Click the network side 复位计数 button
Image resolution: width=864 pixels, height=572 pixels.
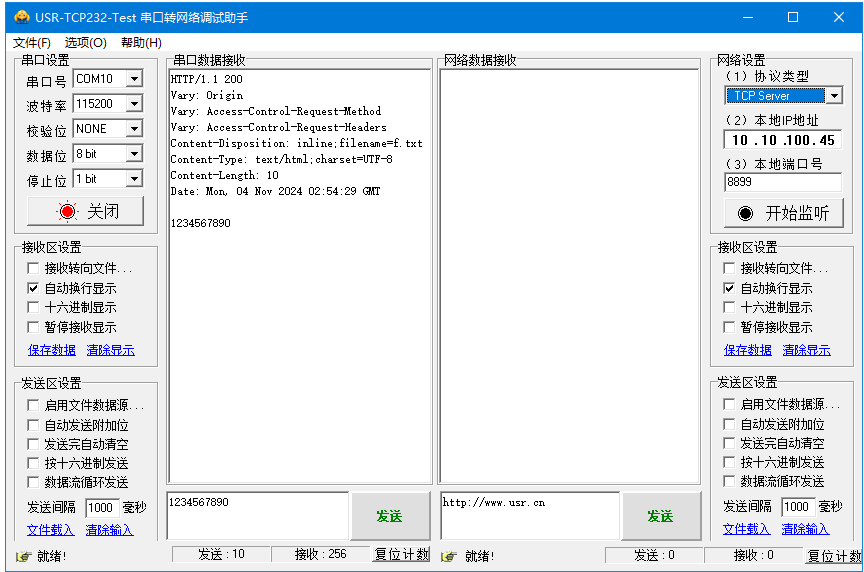[x=834, y=555]
